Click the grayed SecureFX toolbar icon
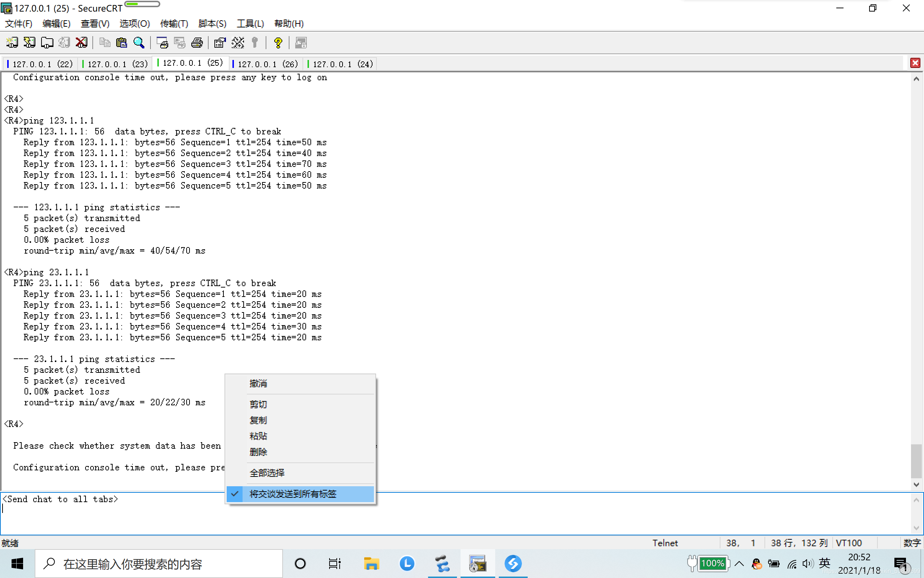Screen dimensions: 924x578 pos(301,42)
